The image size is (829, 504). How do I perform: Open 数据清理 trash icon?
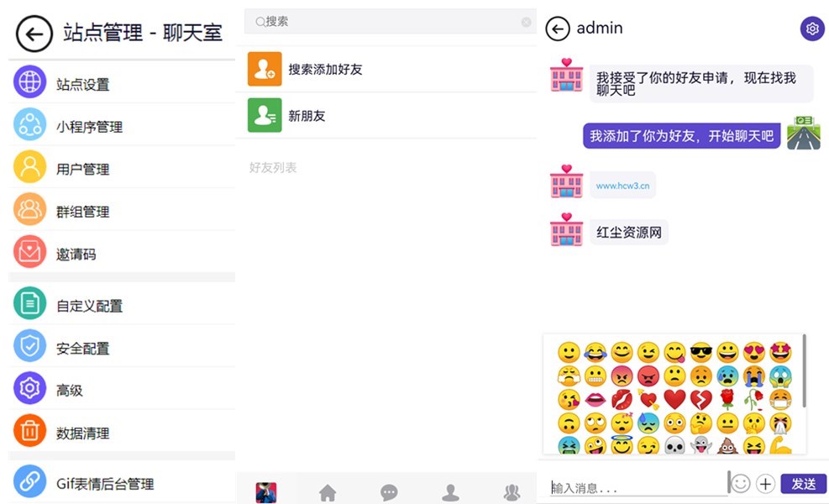pos(29,430)
